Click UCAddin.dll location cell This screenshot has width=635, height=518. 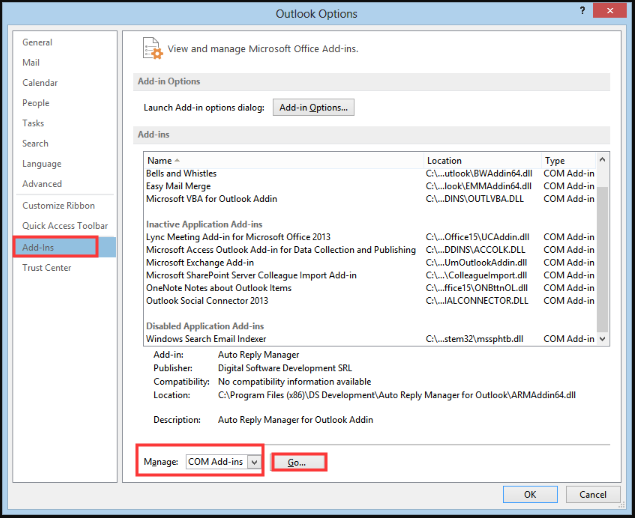[477, 237]
